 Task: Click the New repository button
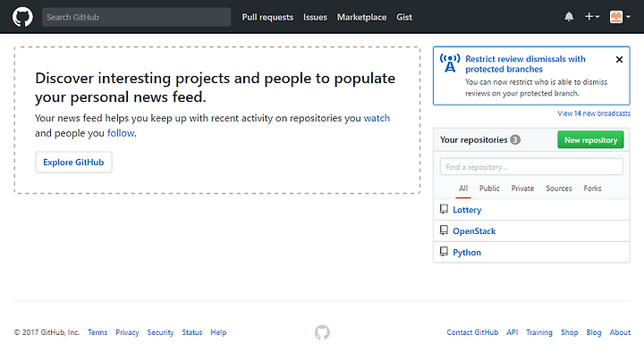590,140
